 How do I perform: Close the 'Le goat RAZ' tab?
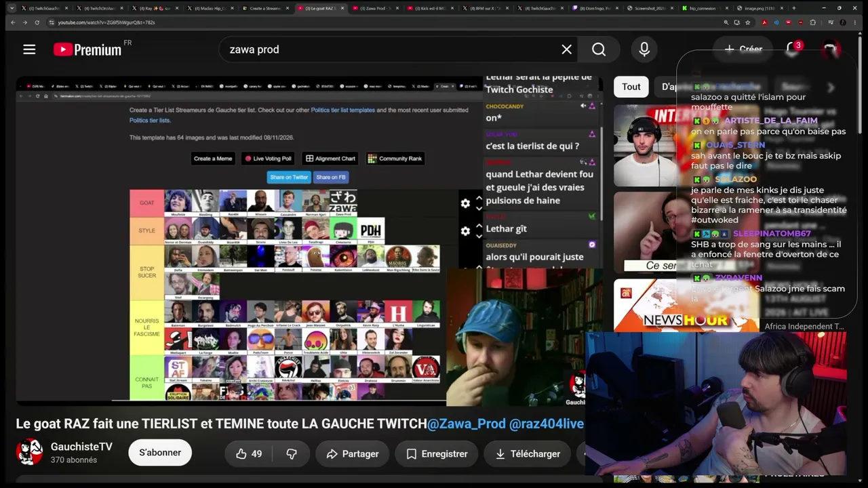pos(342,8)
